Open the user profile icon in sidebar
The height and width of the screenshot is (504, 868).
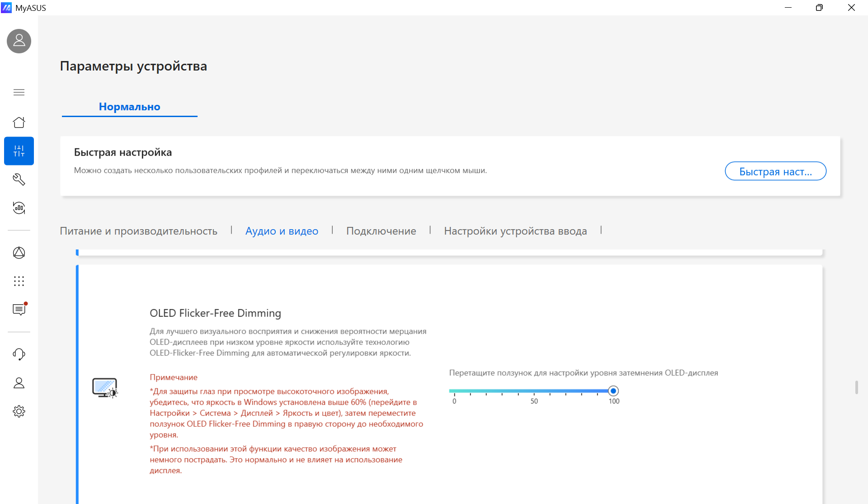point(19,383)
